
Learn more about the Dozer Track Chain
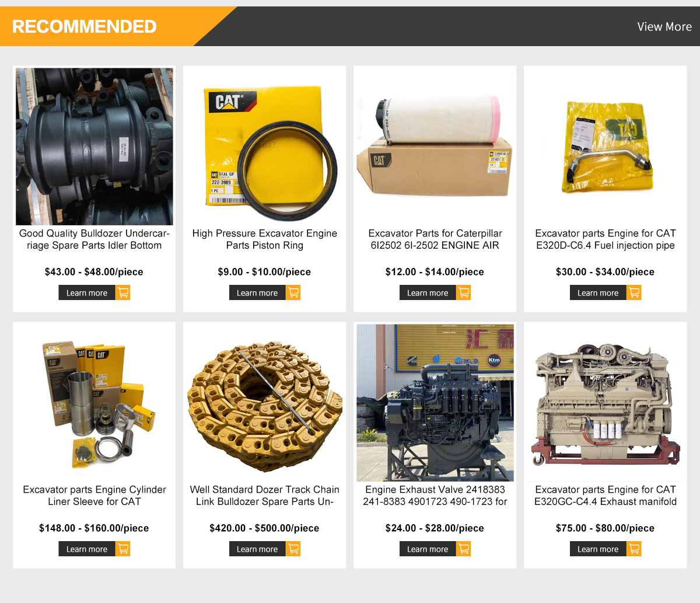(x=257, y=549)
